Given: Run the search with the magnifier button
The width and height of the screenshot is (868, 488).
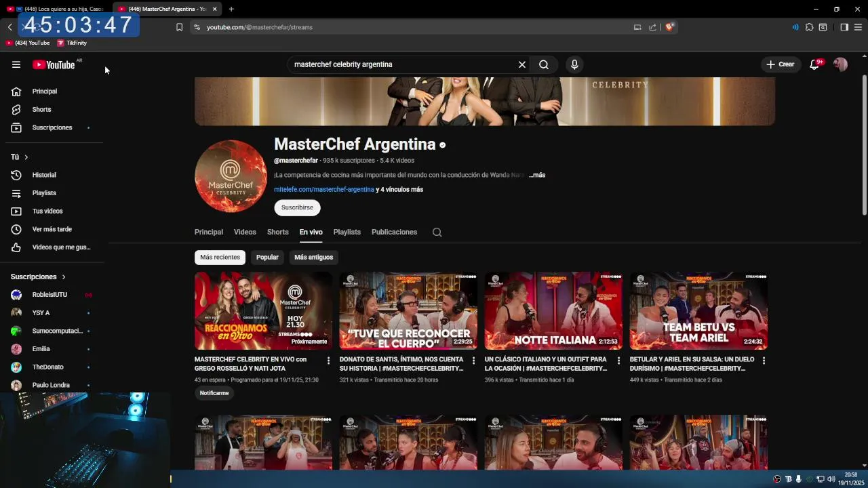Looking at the screenshot, I should click(544, 64).
